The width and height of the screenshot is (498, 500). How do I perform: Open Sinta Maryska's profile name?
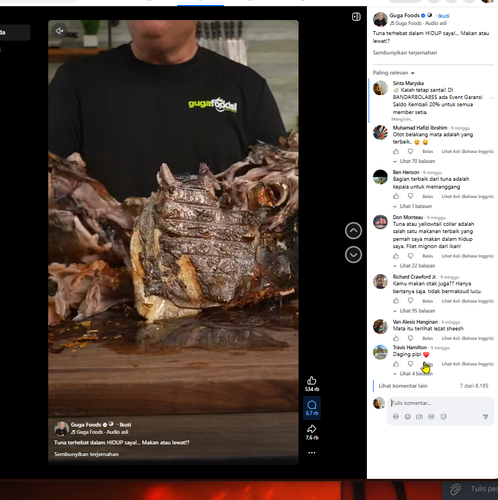tap(408, 83)
